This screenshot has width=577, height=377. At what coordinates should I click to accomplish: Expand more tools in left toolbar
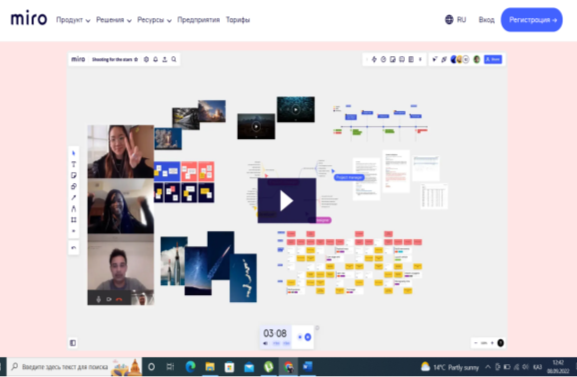coord(74,231)
